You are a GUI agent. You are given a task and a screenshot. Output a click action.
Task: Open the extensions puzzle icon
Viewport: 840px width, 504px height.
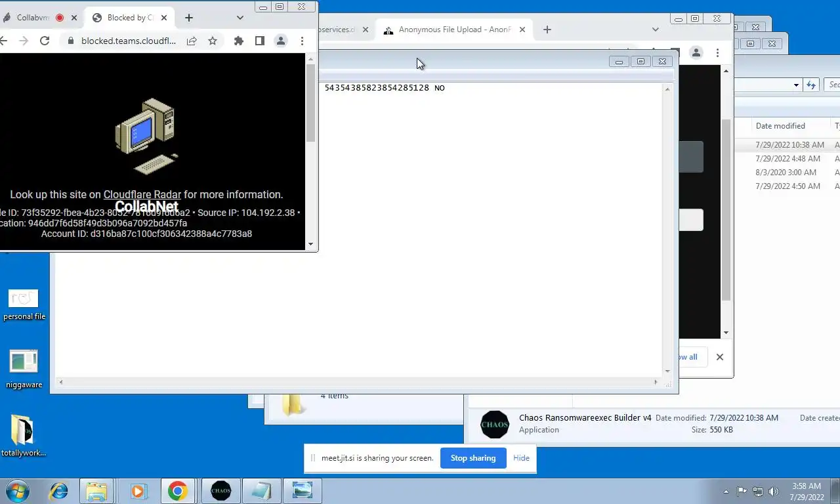(239, 41)
